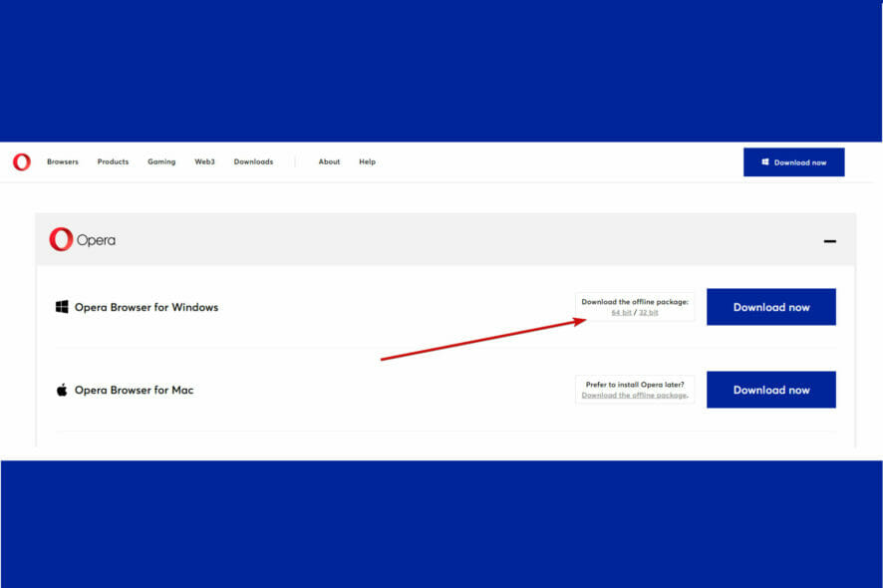Click the Apple logo icon beside Opera Browser for Mac
The height and width of the screenshot is (588, 883).
[62, 390]
